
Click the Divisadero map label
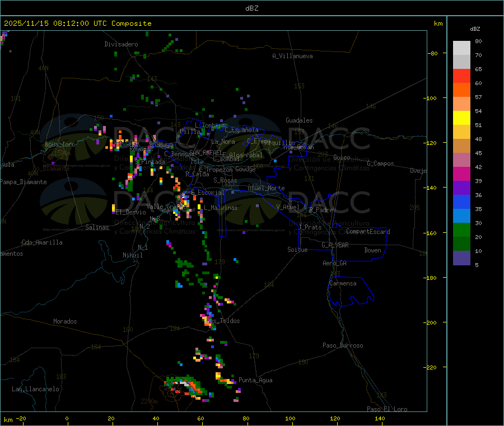(121, 44)
